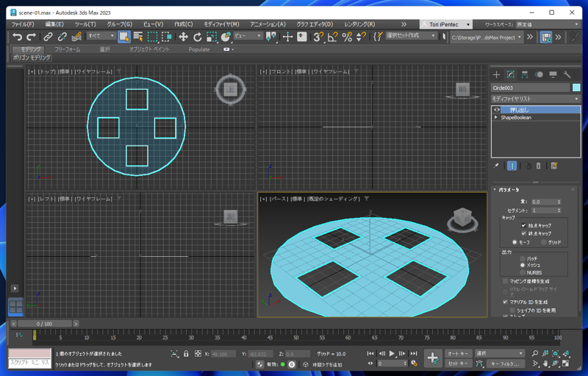Viewport: 588px width, 376px height.
Task: Toggle the Percent Snap icon
Action: (x=347, y=37)
